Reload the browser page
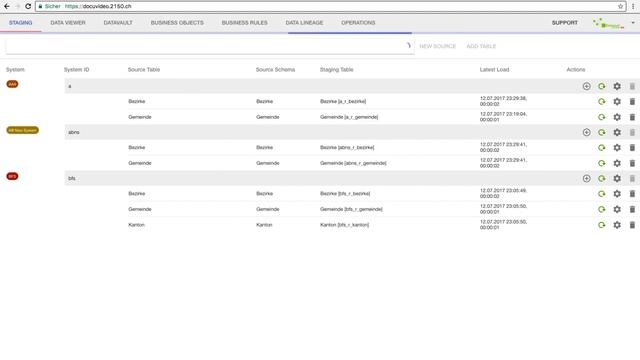Screen dimensions: 640x360 tap(28, 6)
